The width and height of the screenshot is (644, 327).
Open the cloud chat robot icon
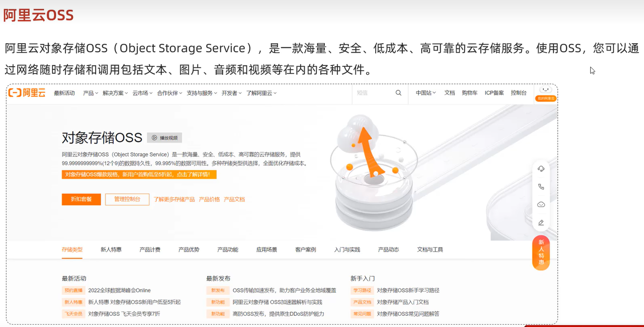[541, 205]
